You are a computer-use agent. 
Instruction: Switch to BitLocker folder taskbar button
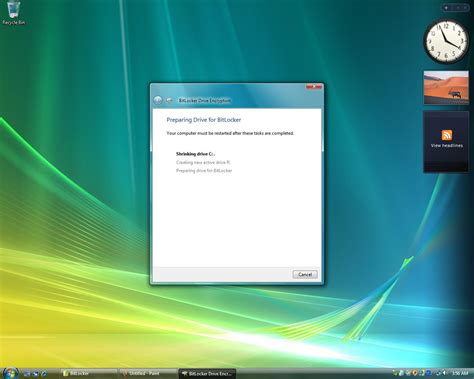point(89,374)
